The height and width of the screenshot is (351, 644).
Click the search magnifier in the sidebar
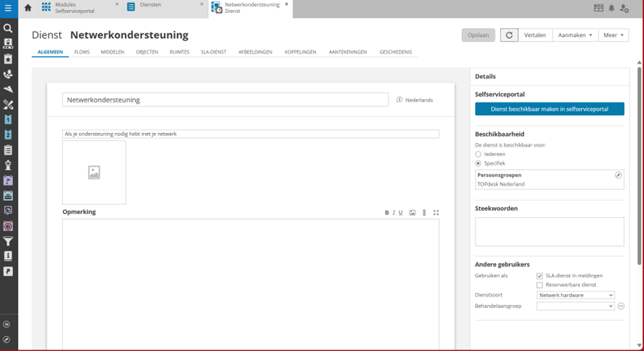coord(8,29)
